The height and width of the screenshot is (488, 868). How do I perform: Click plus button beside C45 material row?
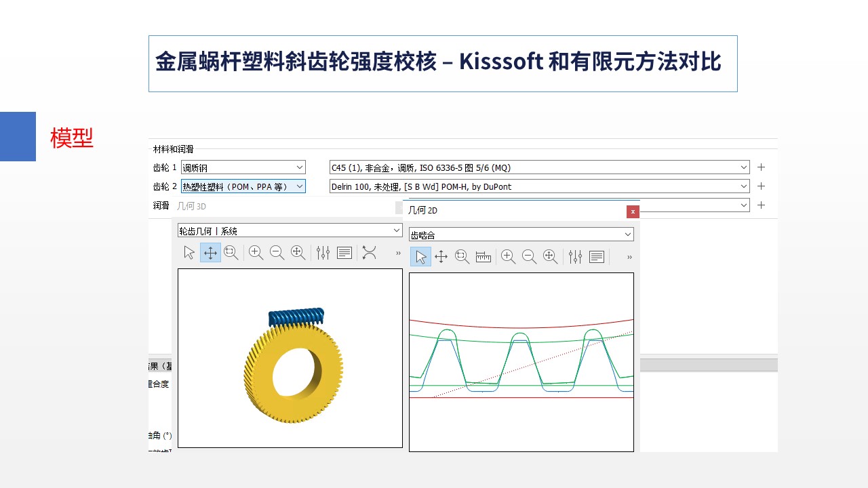(x=761, y=167)
